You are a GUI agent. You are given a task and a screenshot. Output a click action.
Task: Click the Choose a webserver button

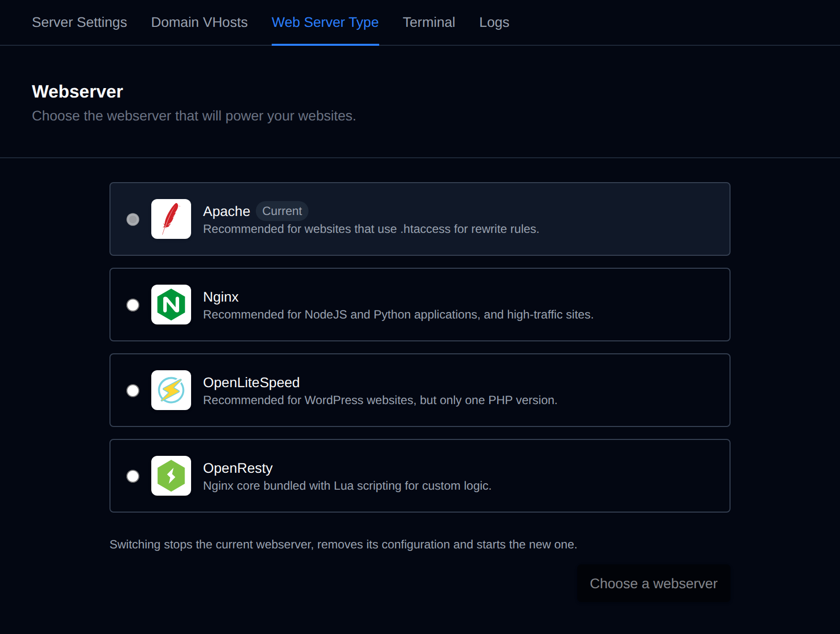[x=653, y=583]
